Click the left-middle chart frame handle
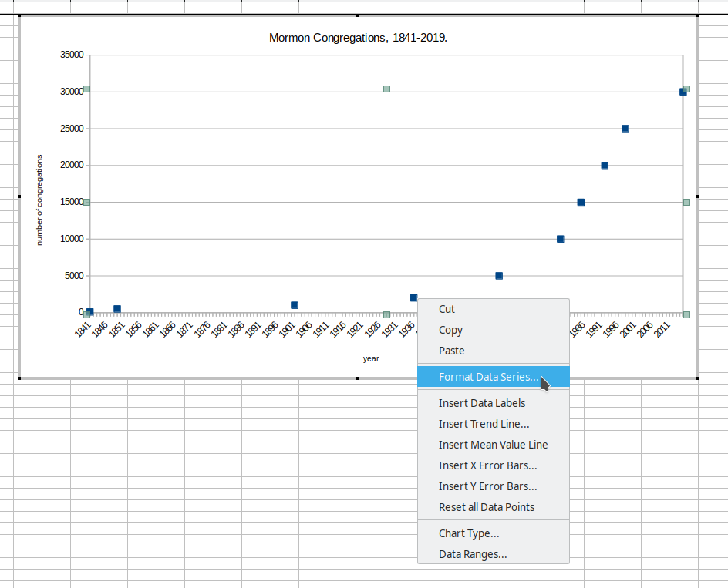Image resolution: width=728 pixels, height=588 pixels. (19, 197)
